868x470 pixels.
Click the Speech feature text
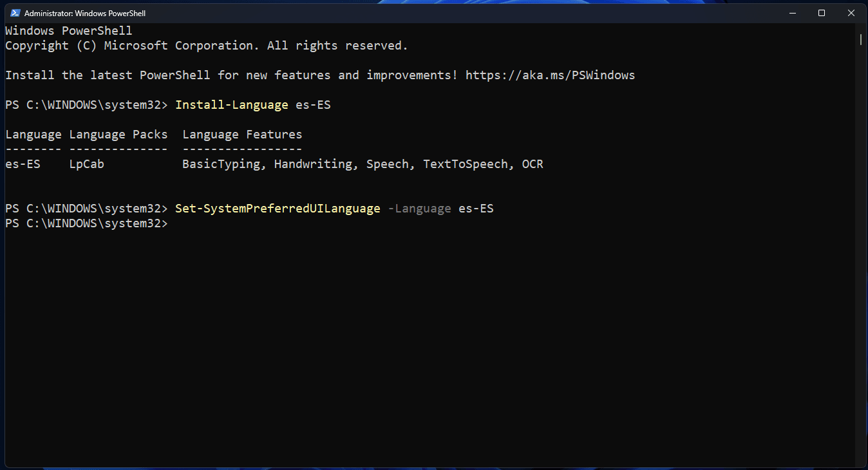[388, 164]
